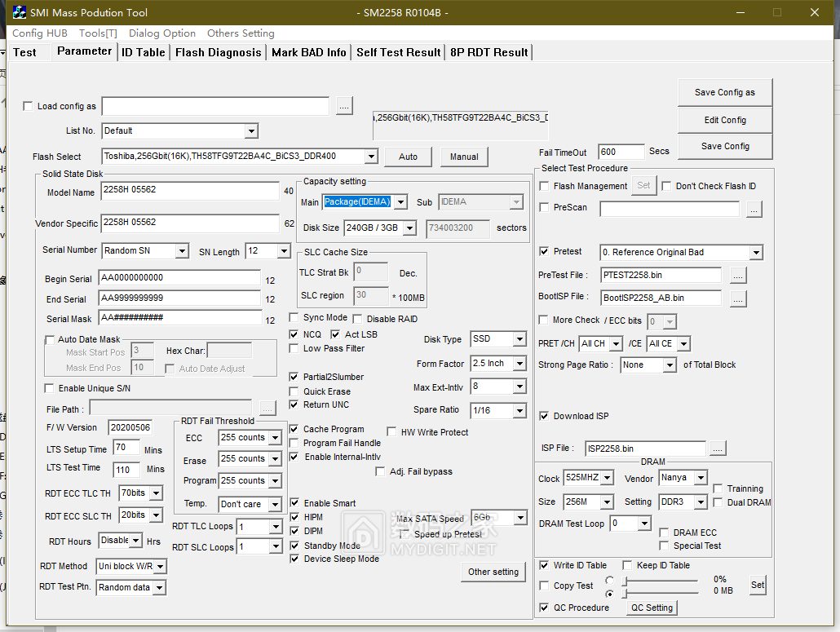Open Disk Type SSD dropdown
Image resolution: width=840 pixels, height=632 pixels.
(x=519, y=339)
